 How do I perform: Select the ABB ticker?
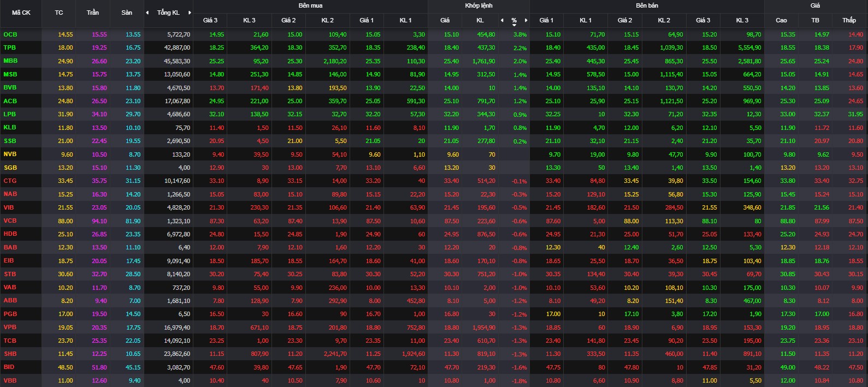tap(10, 300)
